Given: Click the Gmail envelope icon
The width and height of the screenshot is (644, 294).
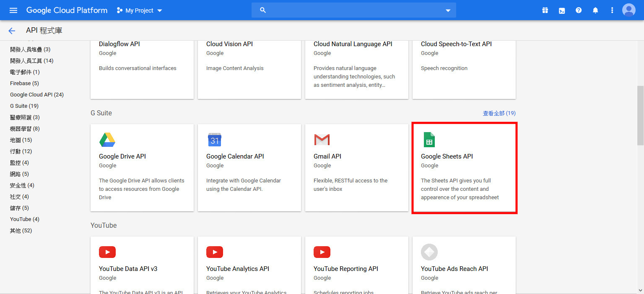Looking at the screenshot, I should coord(322,140).
